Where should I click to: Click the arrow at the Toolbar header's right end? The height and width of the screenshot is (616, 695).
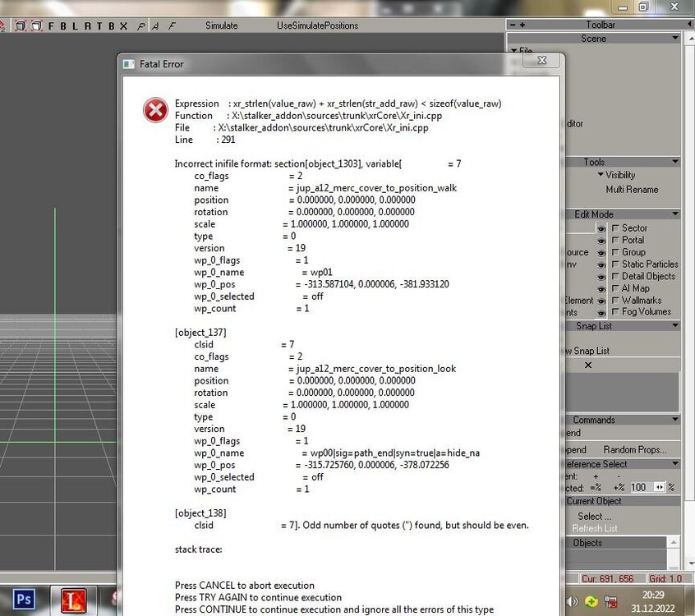tap(690, 25)
